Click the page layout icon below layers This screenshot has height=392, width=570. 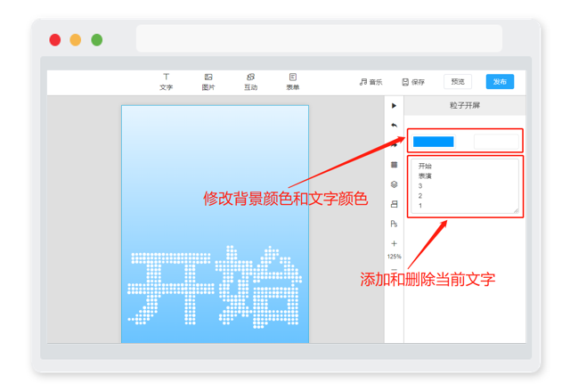pyautogui.click(x=394, y=204)
